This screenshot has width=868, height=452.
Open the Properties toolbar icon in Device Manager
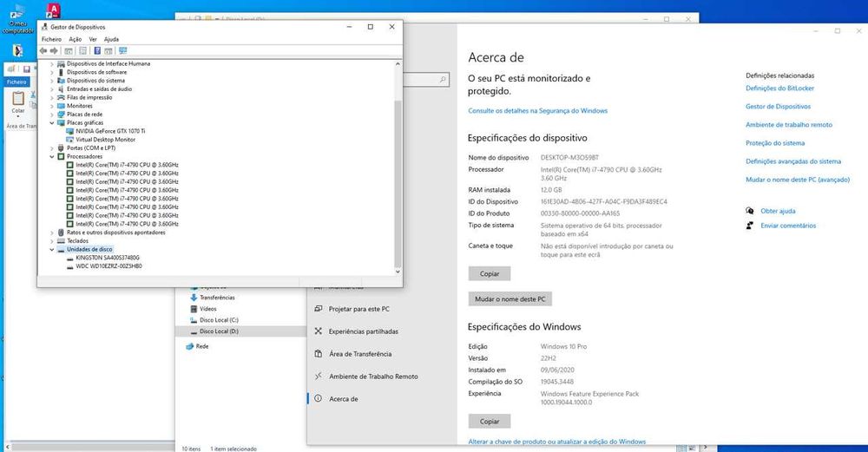pyautogui.click(x=82, y=51)
